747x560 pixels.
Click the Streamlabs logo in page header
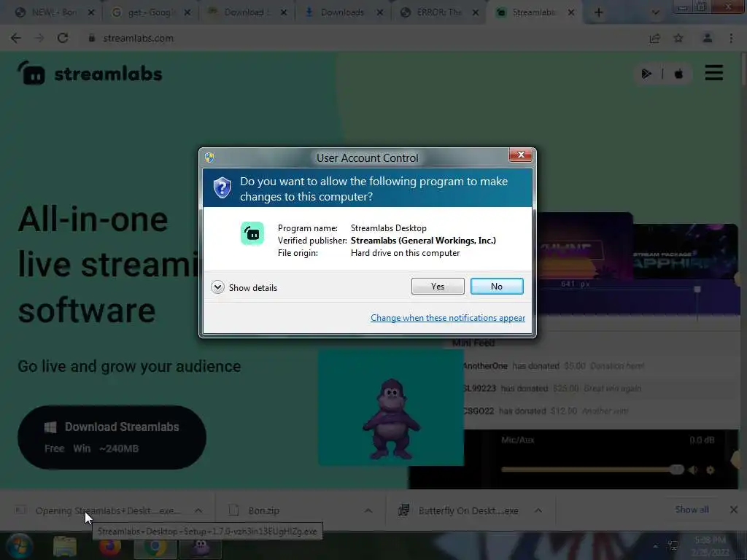tap(90, 74)
